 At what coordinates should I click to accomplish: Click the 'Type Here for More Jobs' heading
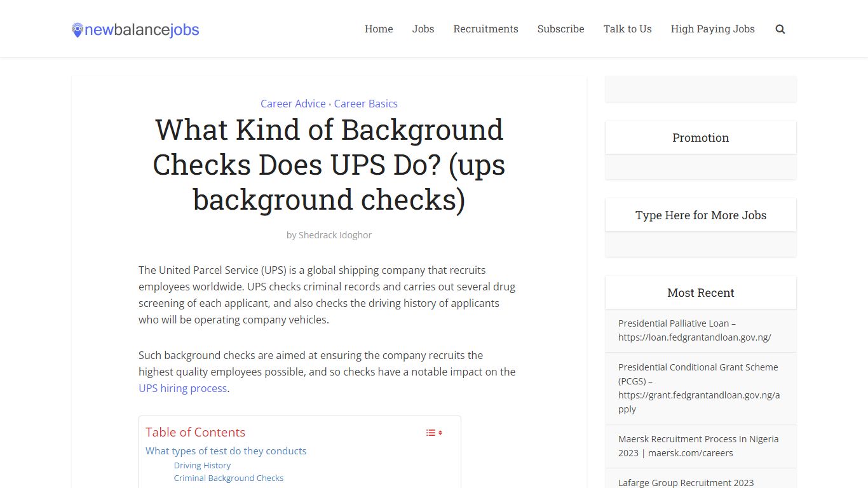click(x=700, y=215)
